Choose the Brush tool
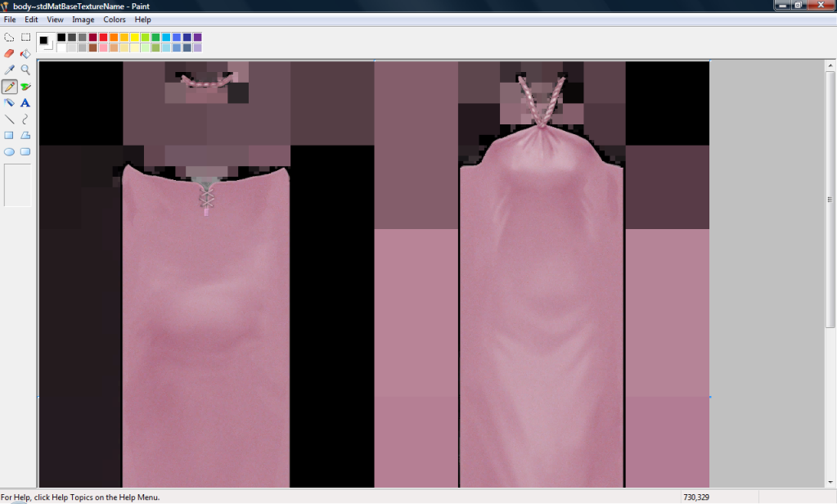 [x=25, y=87]
